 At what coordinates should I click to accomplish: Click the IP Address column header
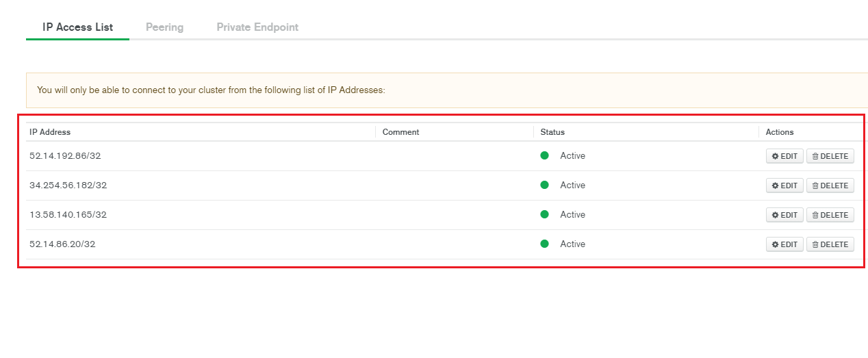click(50, 132)
